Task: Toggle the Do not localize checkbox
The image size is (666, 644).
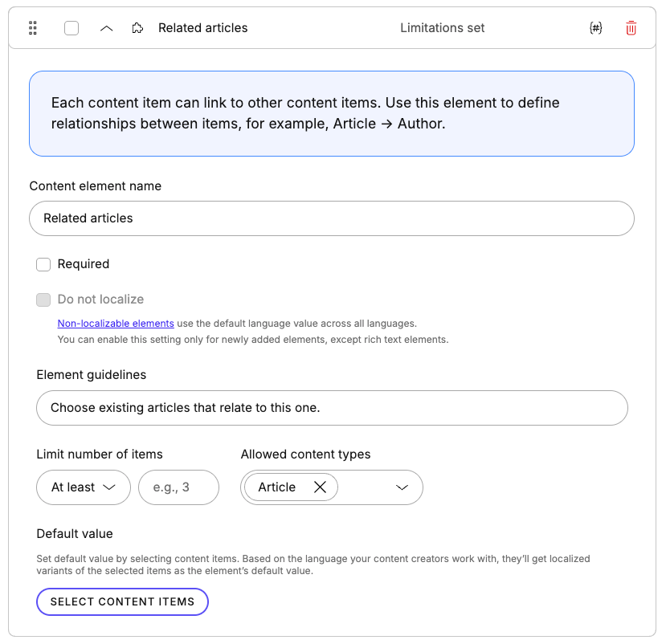Action: (x=43, y=300)
